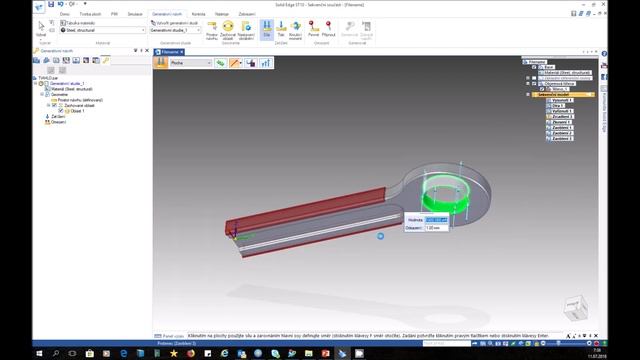The width and height of the screenshot is (640, 360).
Task: Select the Tlak (Pressure) load tool
Action: pos(281,29)
